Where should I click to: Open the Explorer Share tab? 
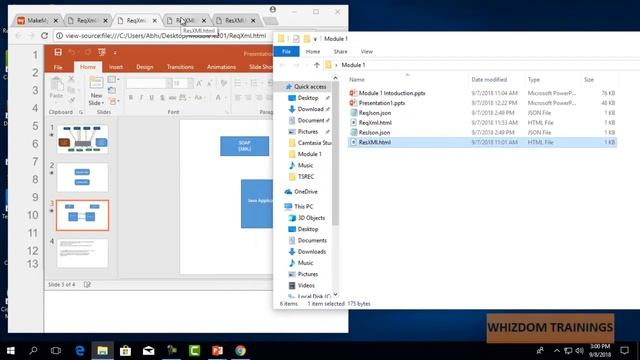(340, 51)
